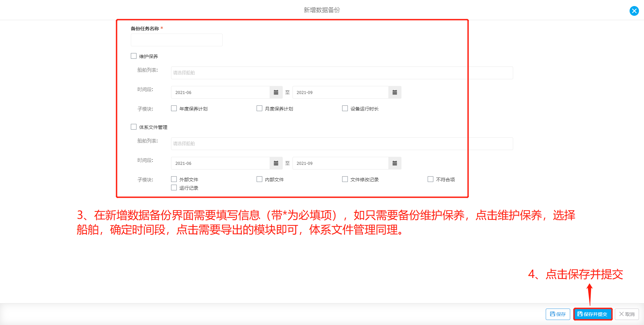Check 内部文件 submodule
This screenshot has height=325, width=644.
259,179
